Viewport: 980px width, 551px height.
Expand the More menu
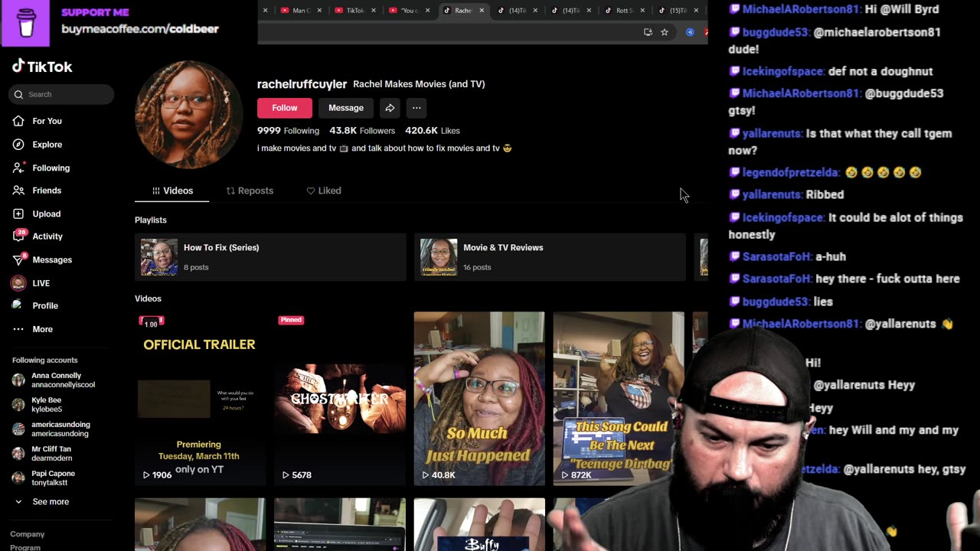click(x=42, y=329)
